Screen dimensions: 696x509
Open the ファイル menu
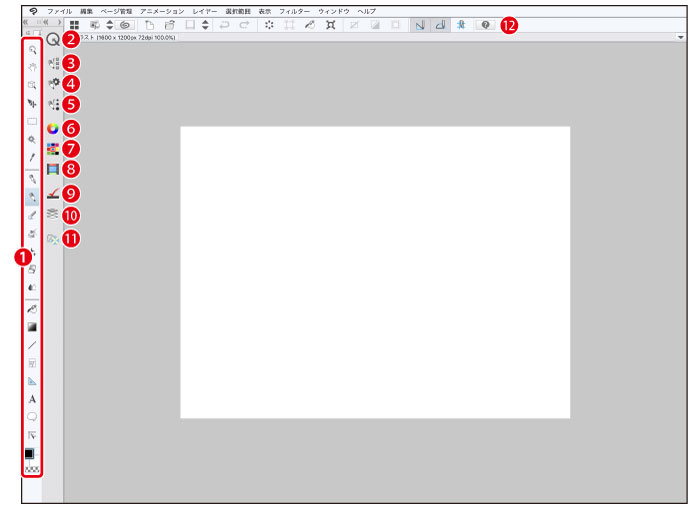coord(59,9)
